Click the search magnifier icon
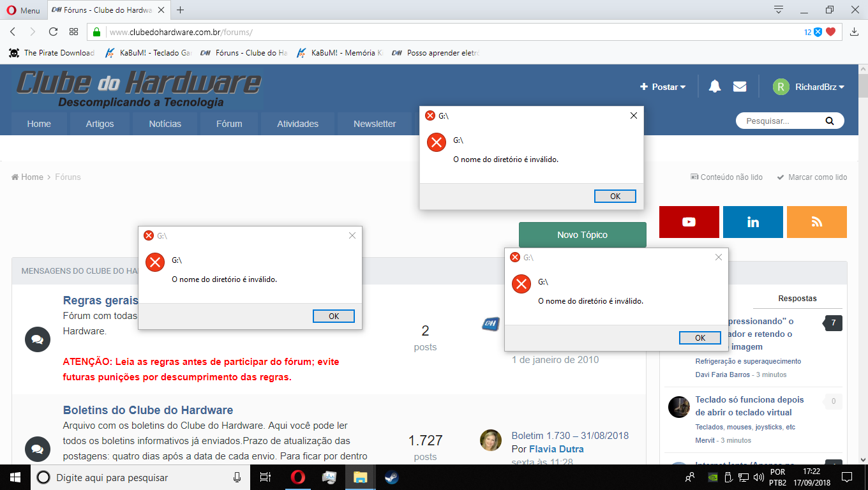This screenshot has width=868, height=490. [x=830, y=121]
